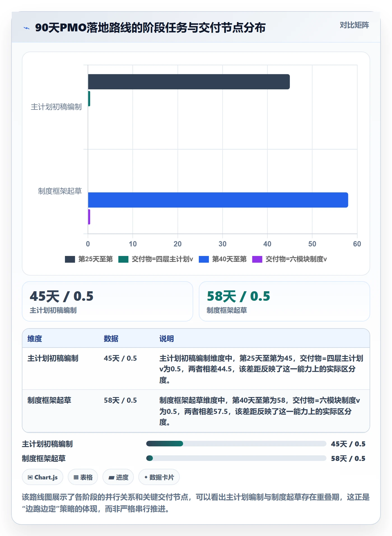The width and height of the screenshot is (392, 536).
Task: Click the 表格 tag chip
Action: coord(83,477)
